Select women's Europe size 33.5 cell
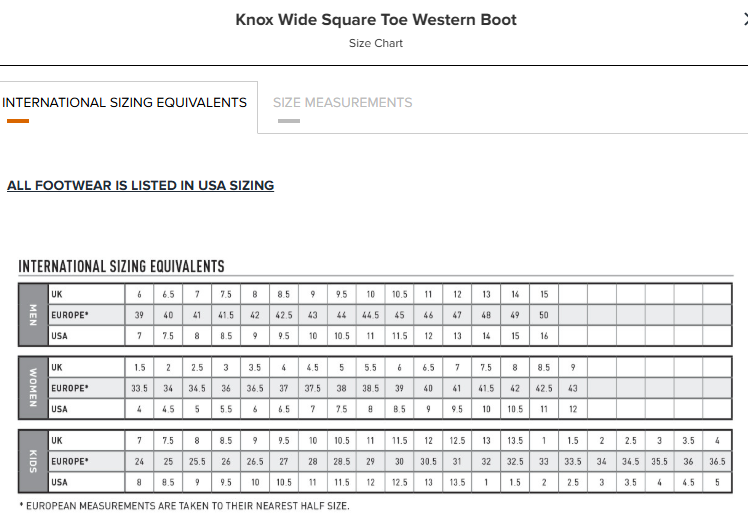The width and height of the screenshot is (748, 520). point(139,388)
